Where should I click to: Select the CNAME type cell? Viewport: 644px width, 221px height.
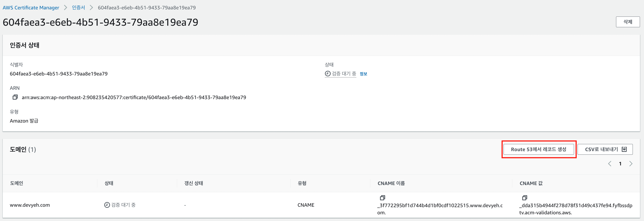306,205
